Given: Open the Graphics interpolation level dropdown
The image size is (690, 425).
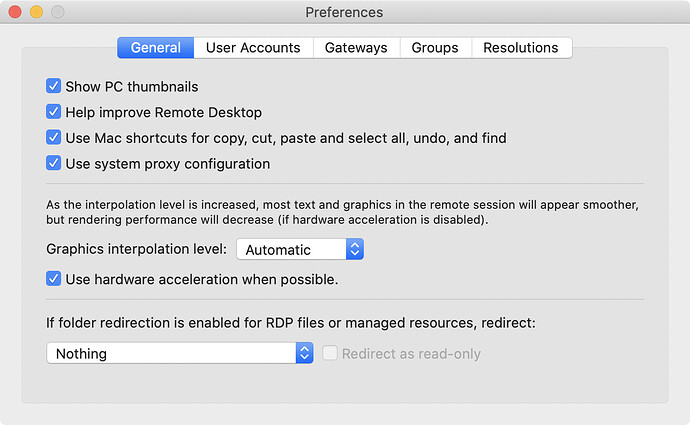Looking at the screenshot, I should pyautogui.click(x=299, y=250).
